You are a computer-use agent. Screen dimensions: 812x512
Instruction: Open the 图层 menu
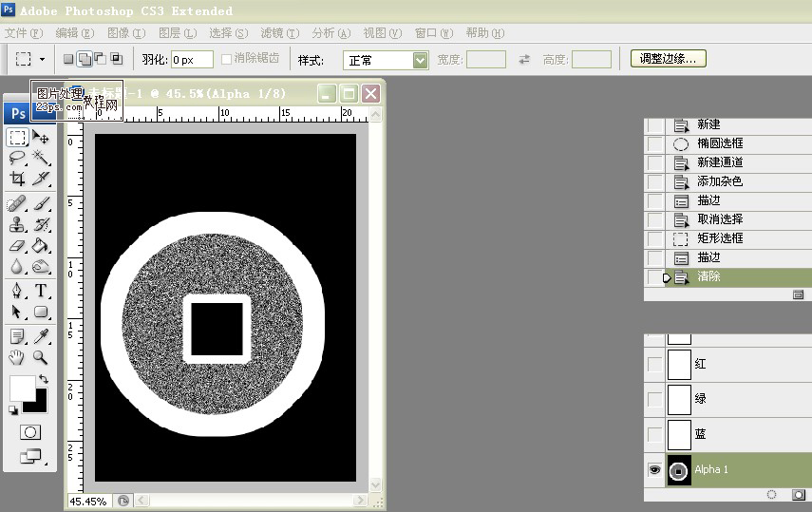[178, 33]
